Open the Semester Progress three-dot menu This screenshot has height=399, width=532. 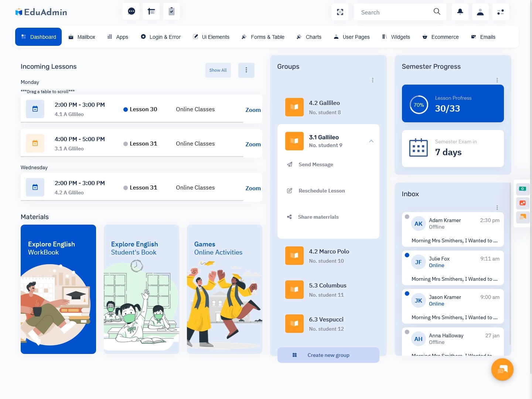point(497,80)
